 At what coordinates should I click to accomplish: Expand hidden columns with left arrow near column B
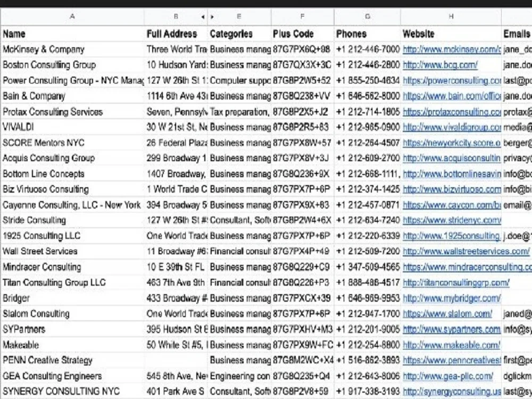point(203,16)
